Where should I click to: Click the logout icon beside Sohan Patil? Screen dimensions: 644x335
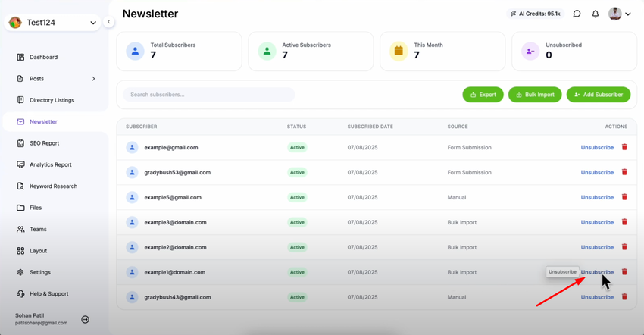point(85,319)
